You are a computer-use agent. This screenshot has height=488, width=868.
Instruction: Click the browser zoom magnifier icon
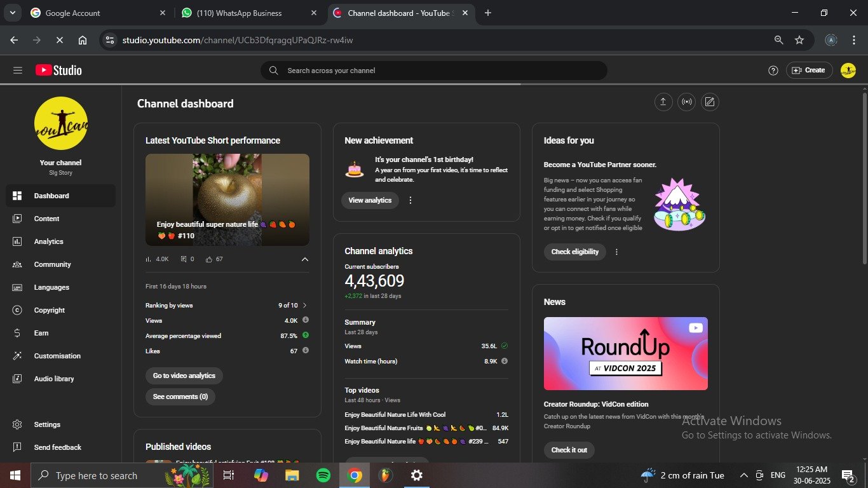point(778,40)
